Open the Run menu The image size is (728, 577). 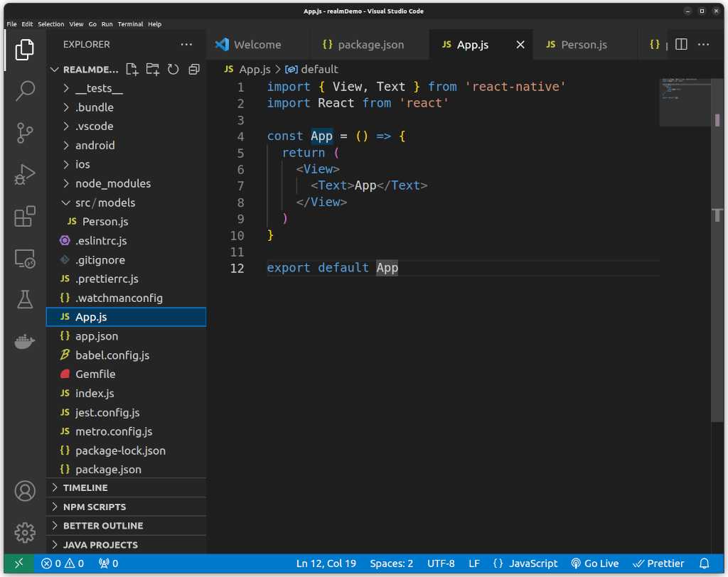107,24
